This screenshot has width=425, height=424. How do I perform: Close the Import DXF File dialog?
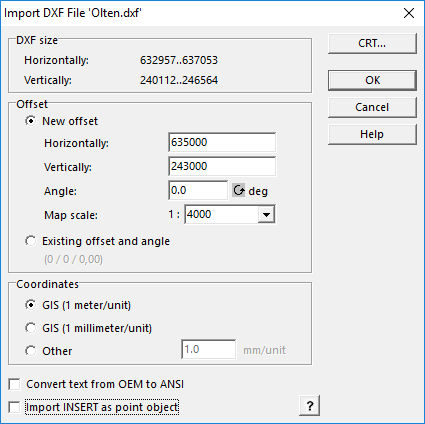click(409, 13)
